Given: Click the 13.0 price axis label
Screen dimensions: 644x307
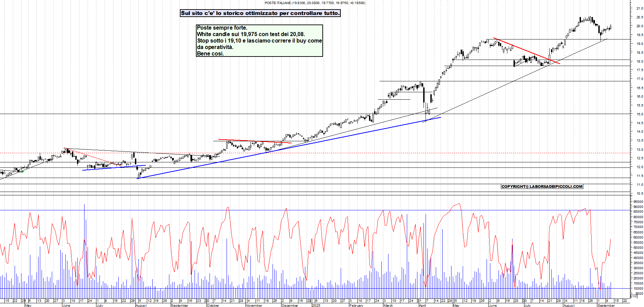Looking at the screenshot, I should point(640,149).
